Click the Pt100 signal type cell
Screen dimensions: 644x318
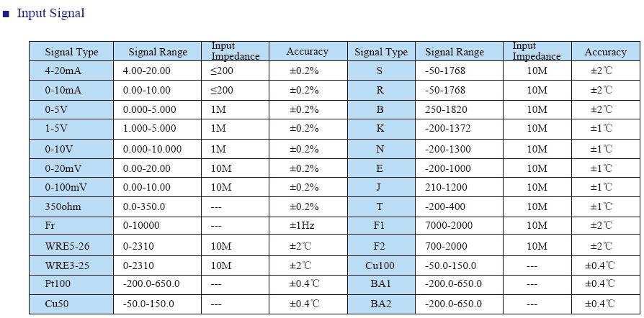tap(71, 284)
